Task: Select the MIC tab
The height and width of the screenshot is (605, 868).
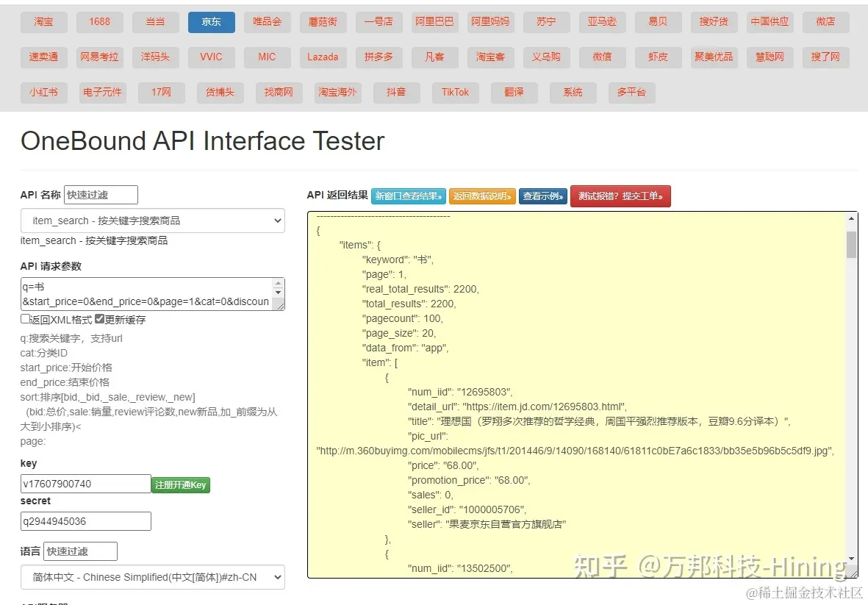Action: pos(268,57)
